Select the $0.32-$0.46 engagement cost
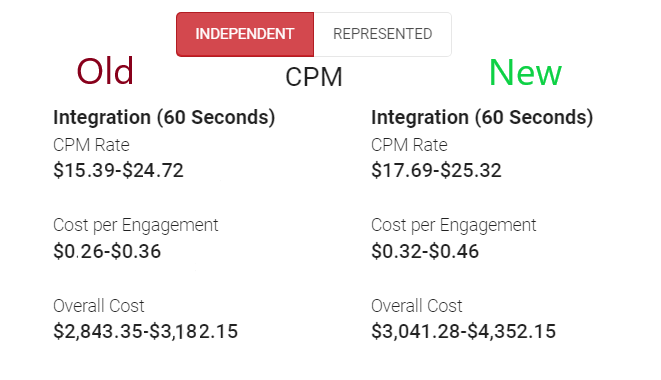The height and width of the screenshot is (380, 661). 425,251
